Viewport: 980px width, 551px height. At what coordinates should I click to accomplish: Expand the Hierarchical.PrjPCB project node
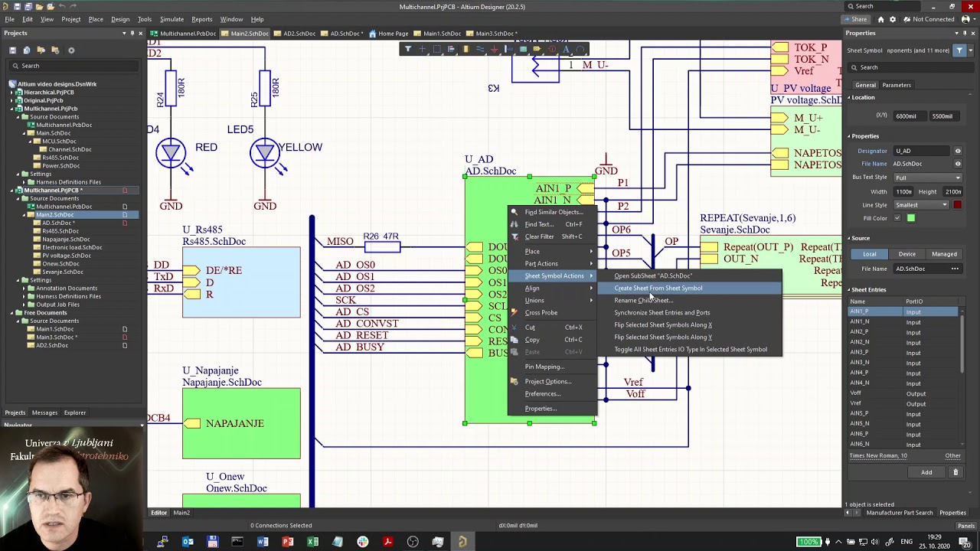click(13, 92)
